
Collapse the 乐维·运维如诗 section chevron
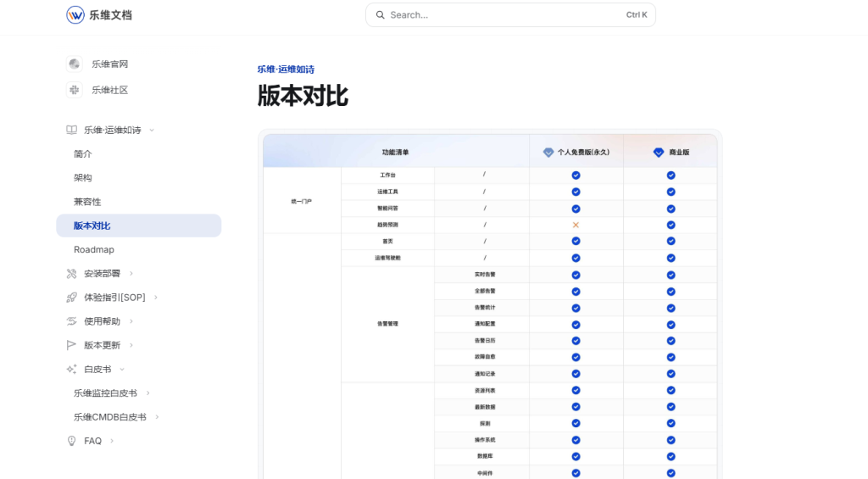coord(152,130)
